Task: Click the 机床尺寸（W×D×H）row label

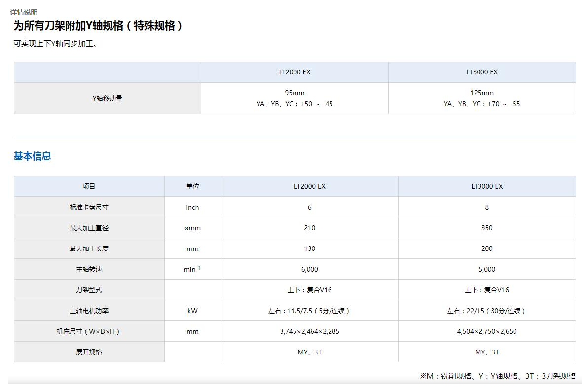Action: pyautogui.click(x=89, y=331)
